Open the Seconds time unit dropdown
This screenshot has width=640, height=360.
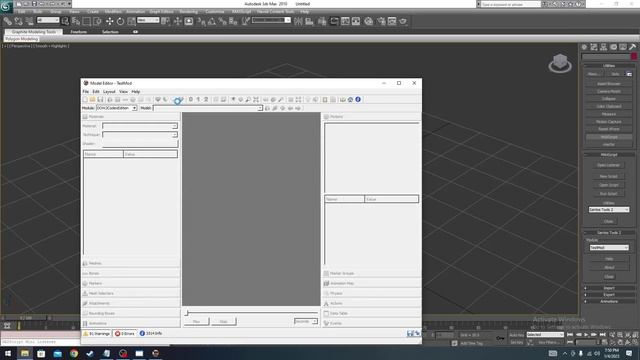(306, 322)
